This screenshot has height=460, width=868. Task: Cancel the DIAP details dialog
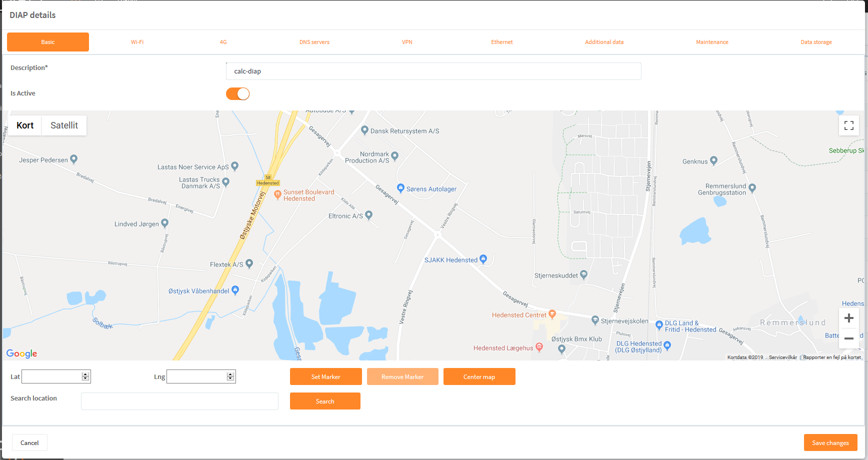[29, 442]
